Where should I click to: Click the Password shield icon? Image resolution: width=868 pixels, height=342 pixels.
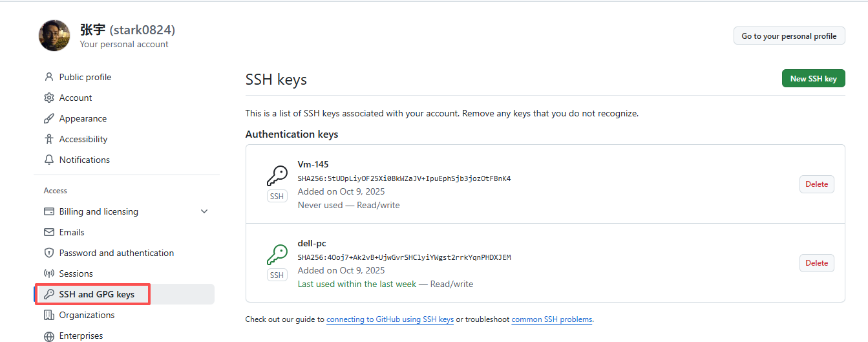tap(49, 253)
